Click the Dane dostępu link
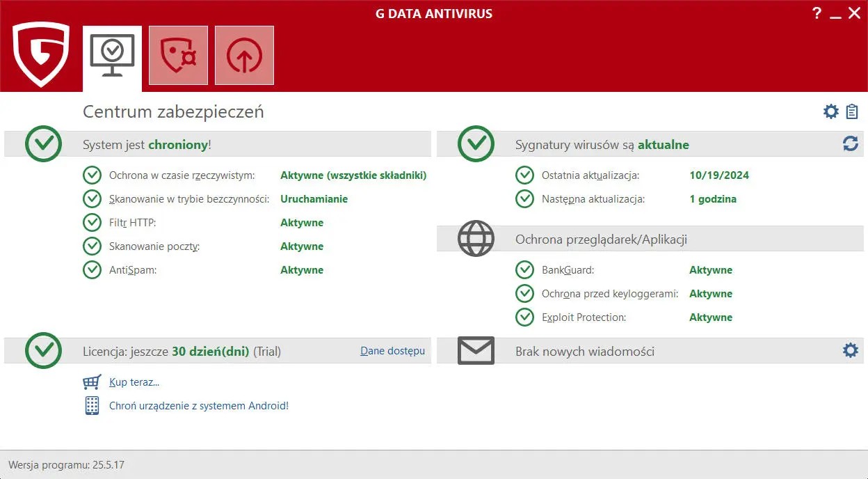Screen dimensions: 868x479 tap(392, 351)
